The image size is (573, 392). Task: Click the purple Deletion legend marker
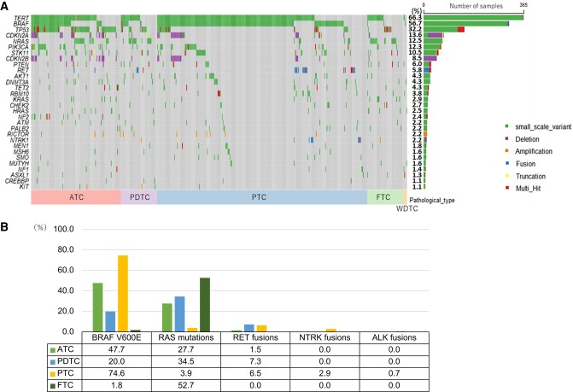(507, 138)
